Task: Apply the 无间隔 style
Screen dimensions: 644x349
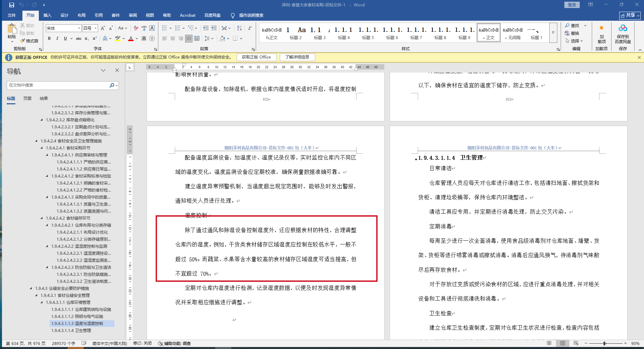Action: [512, 33]
